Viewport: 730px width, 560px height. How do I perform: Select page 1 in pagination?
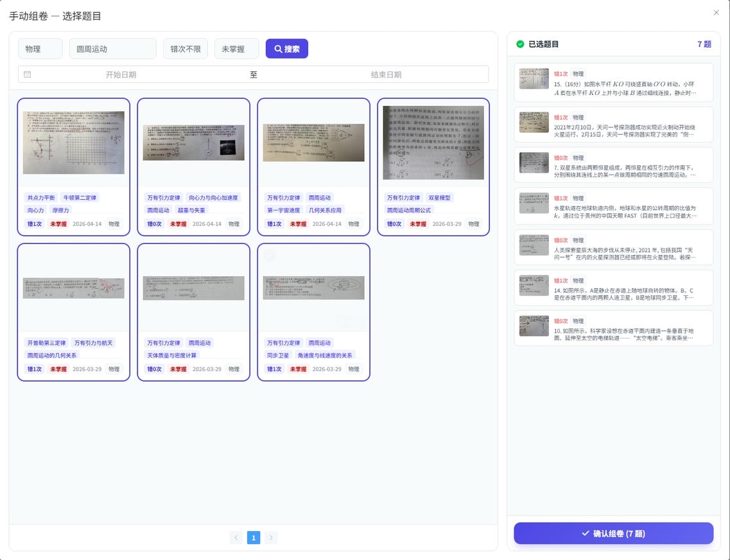tap(254, 538)
